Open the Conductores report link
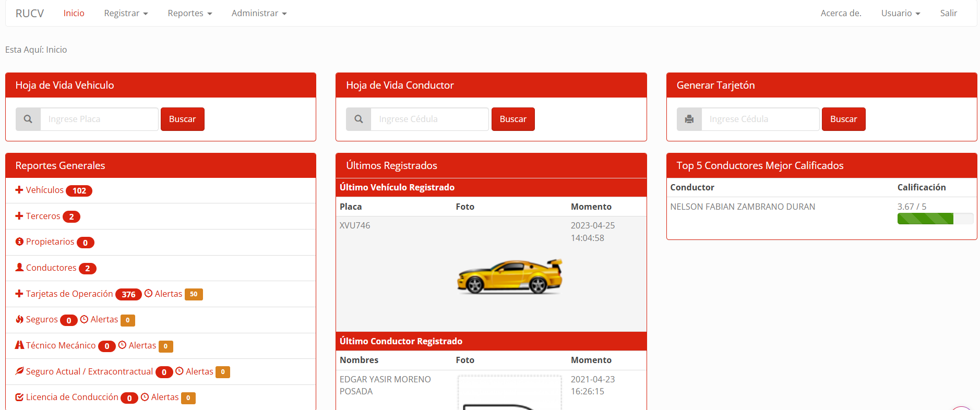 coord(51,268)
